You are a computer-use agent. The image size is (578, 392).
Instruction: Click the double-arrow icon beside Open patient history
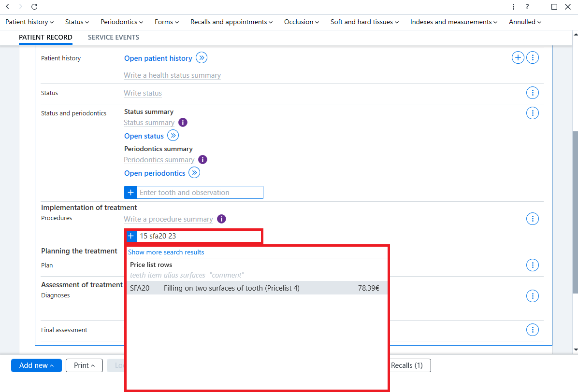point(201,58)
